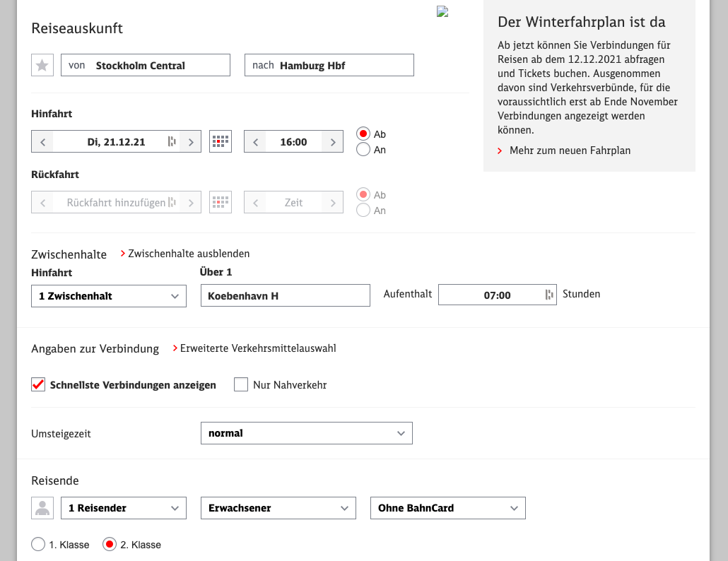Image resolution: width=728 pixels, height=561 pixels.
Task: Advance Hinfahrt date to next day
Action: coord(190,142)
